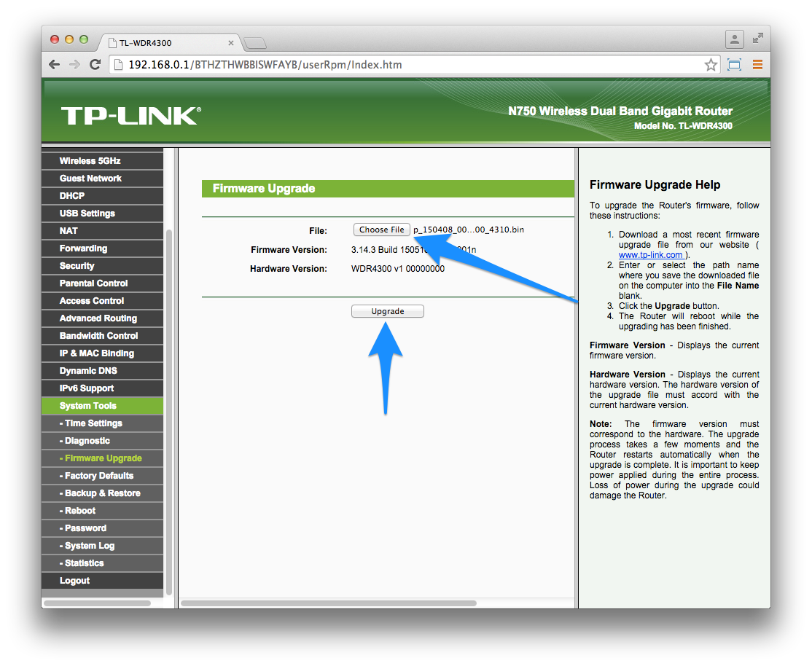Open the Chrome hamburger menu

pyautogui.click(x=757, y=65)
